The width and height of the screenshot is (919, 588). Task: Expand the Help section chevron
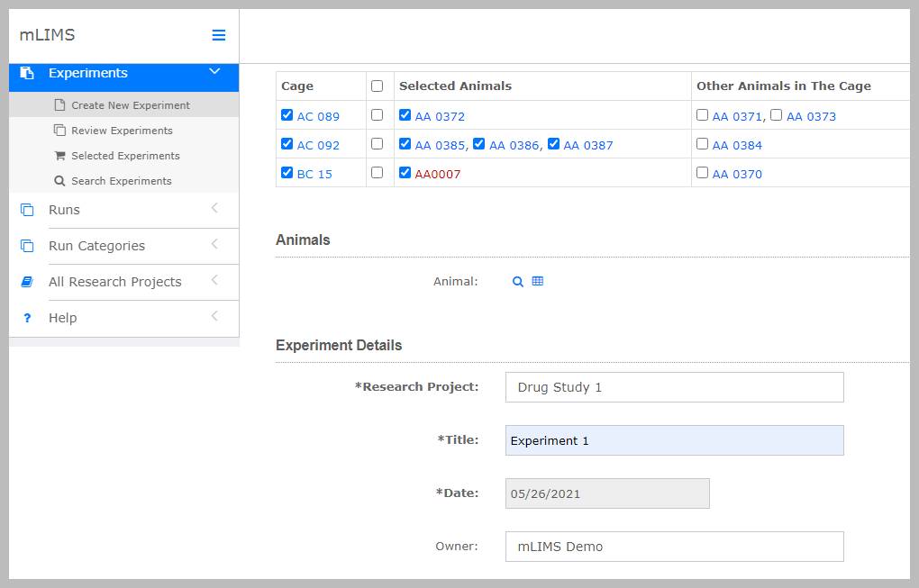pyautogui.click(x=214, y=317)
